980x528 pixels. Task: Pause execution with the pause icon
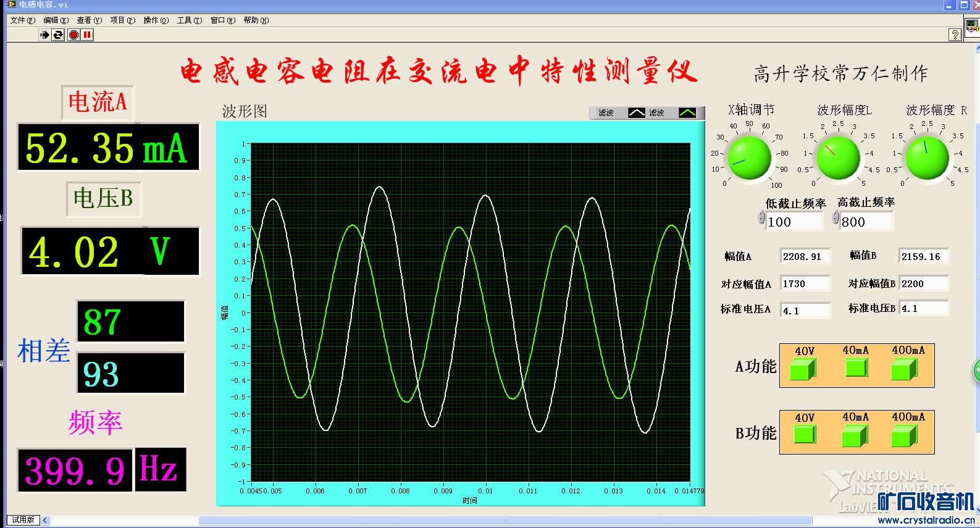coord(87,35)
